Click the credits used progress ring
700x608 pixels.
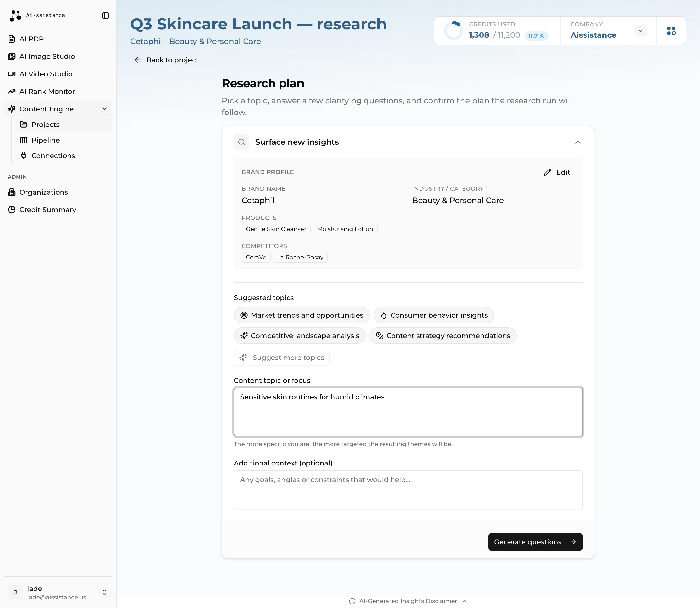[453, 31]
